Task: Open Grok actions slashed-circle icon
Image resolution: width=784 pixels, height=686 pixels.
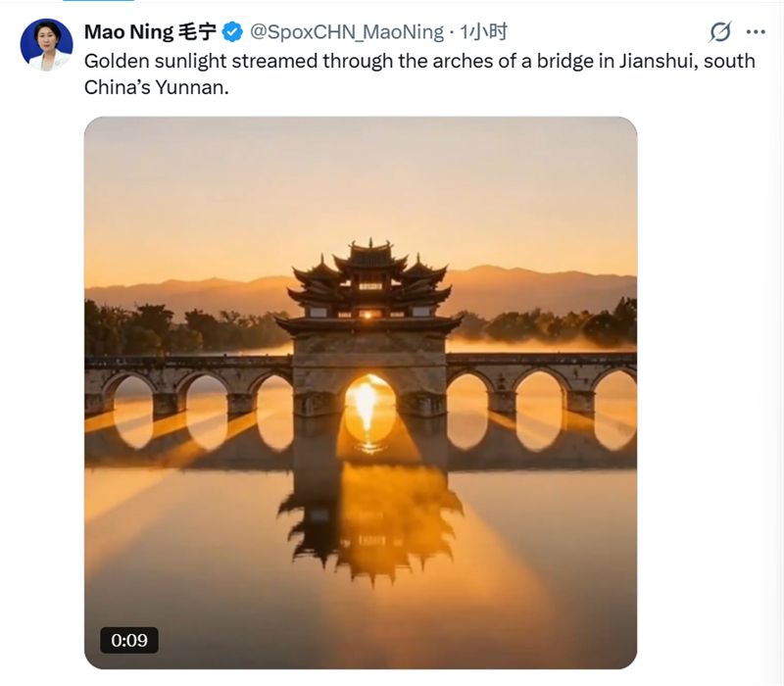Action: click(x=720, y=32)
